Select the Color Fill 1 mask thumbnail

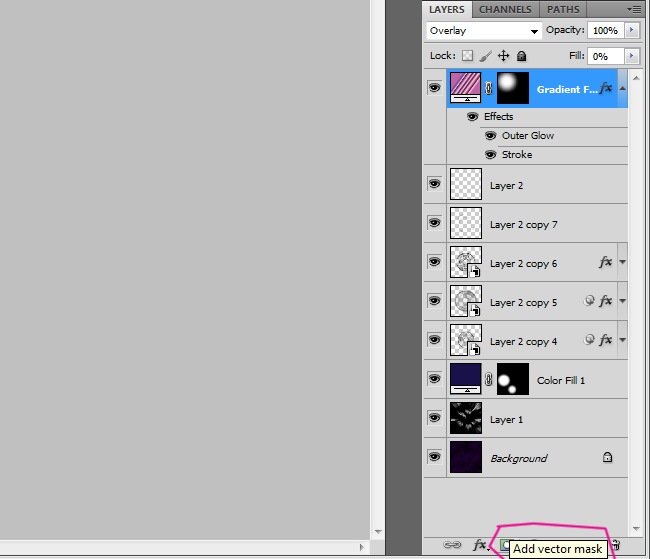(x=513, y=379)
